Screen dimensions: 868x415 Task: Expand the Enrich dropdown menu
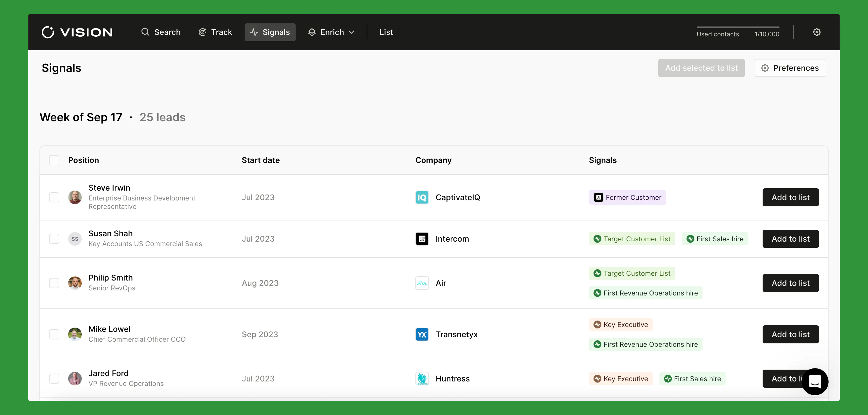tap(331, 32)
